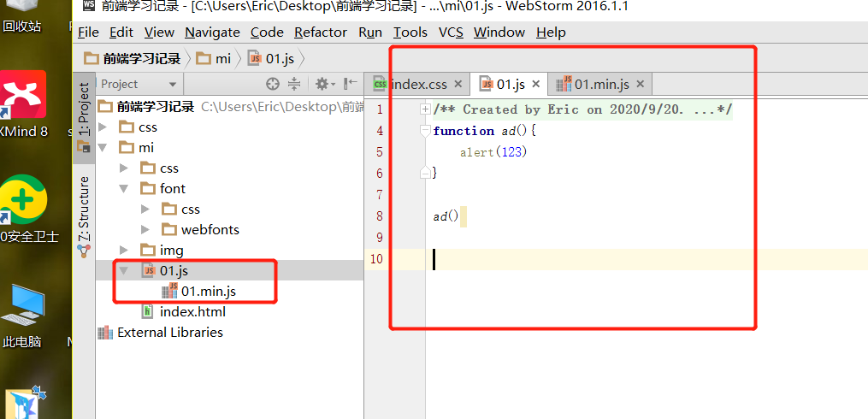The width and height of the screenshot is (868, 419).
Task: Expand the top-level css folder
Action: tap(103, 127)
